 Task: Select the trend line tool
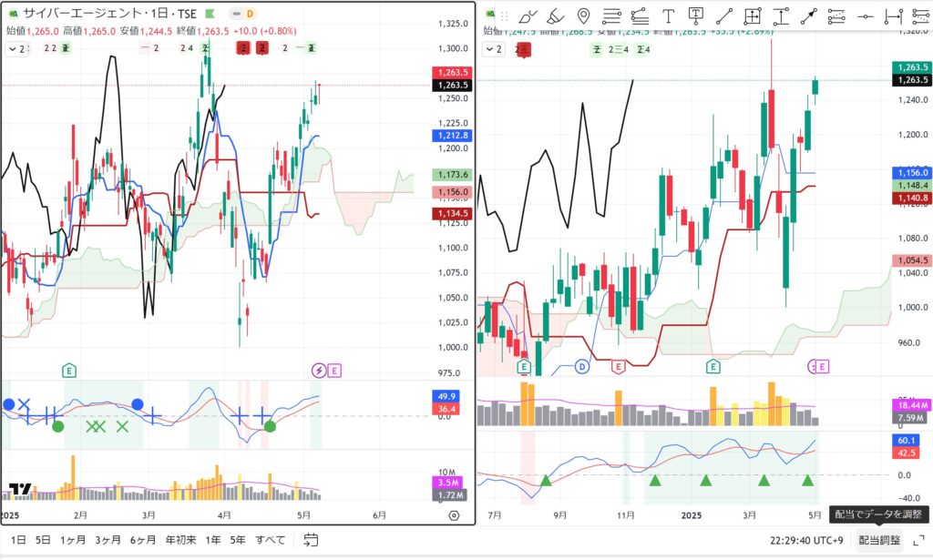pos(724,16)
